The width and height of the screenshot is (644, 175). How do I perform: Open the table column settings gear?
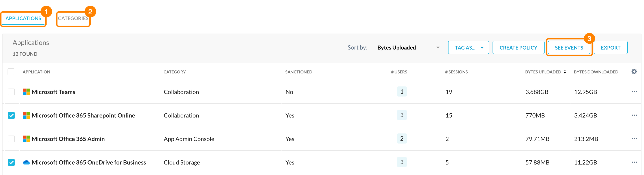click(634, 72)
